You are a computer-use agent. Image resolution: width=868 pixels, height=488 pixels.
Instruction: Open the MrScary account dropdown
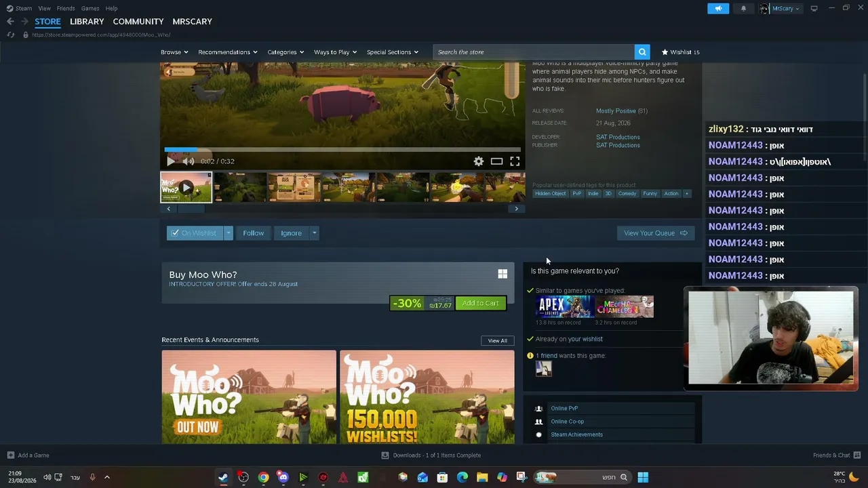[x=781, y=8]
